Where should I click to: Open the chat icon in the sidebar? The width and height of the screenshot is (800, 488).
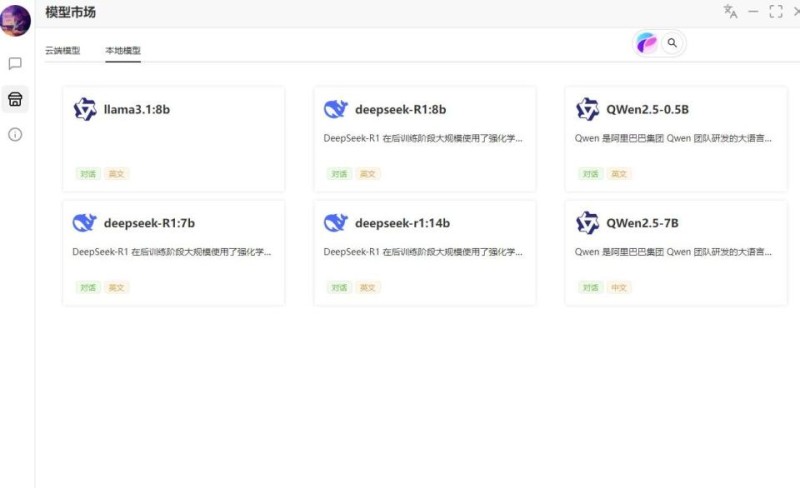point(15,63)
